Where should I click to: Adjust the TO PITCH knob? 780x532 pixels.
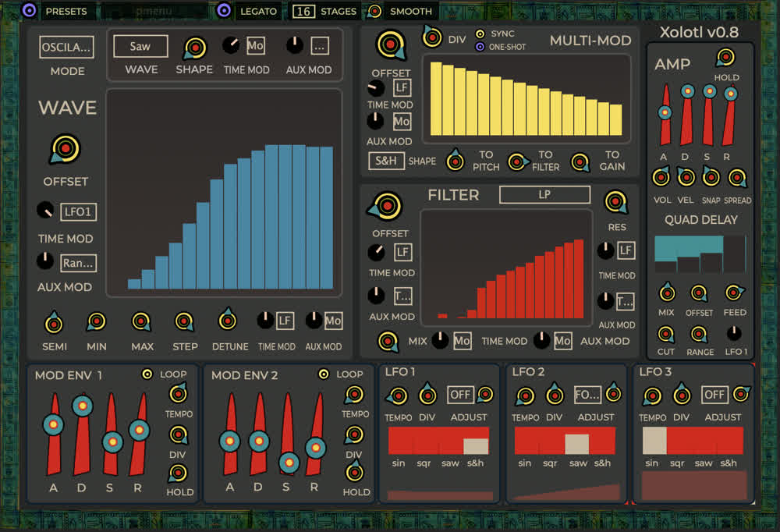[x=455, y=161]
